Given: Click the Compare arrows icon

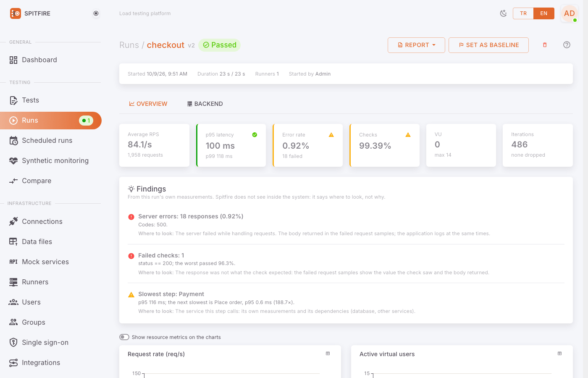Looking at the screenshot, I should (13, 181).
